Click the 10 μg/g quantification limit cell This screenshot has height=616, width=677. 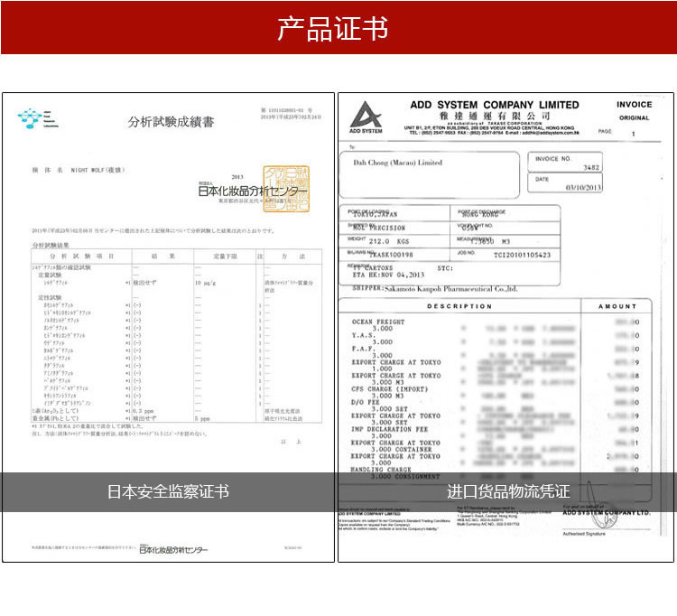[x=205, y=283]
